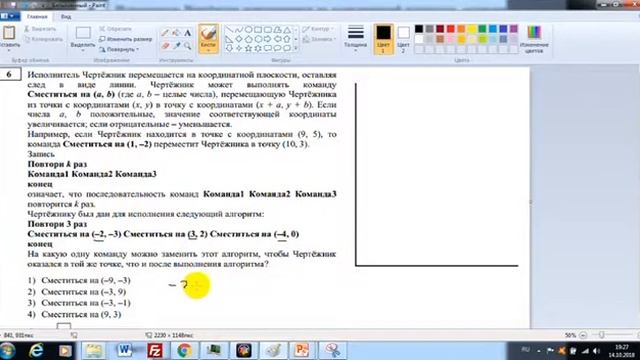
Task: Open PowerPoint from the taskbar
Action: 301,351
